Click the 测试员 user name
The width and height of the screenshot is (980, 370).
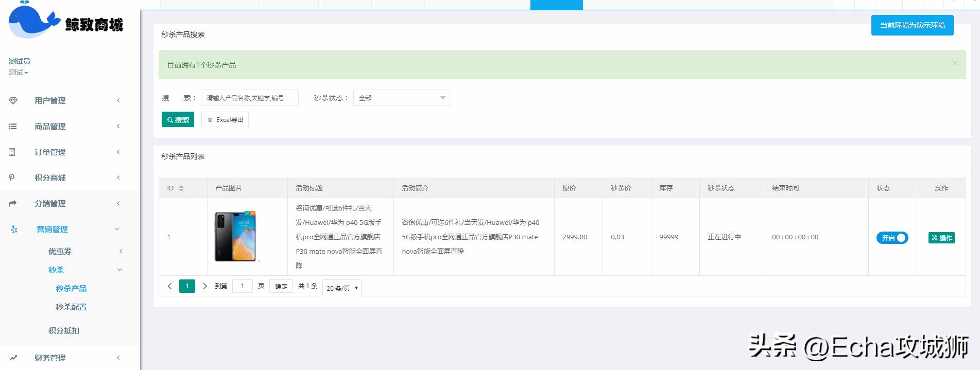(20, 61)
